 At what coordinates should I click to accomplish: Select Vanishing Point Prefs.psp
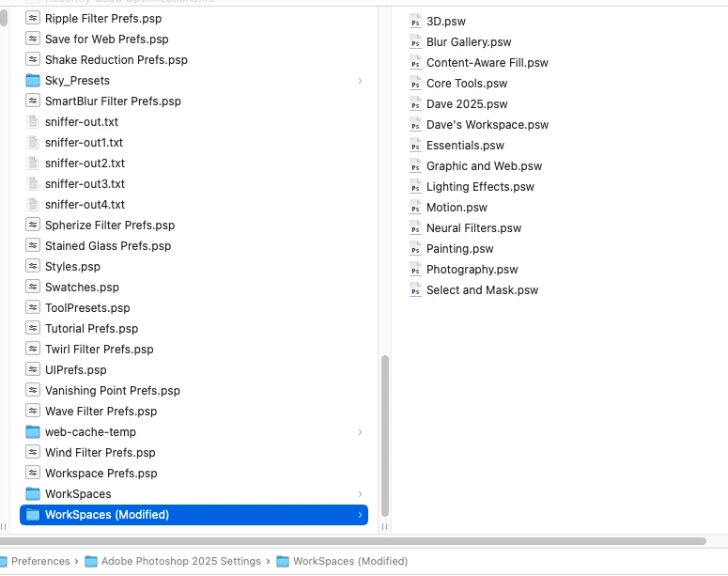113,391
